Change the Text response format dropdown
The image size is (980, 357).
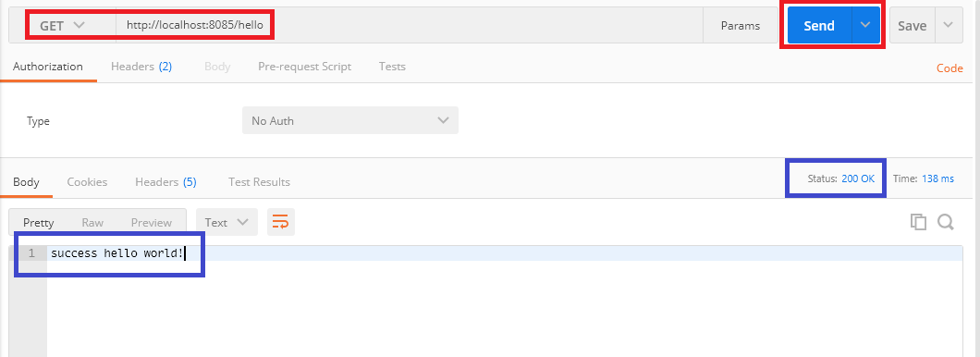coord(227,222)
